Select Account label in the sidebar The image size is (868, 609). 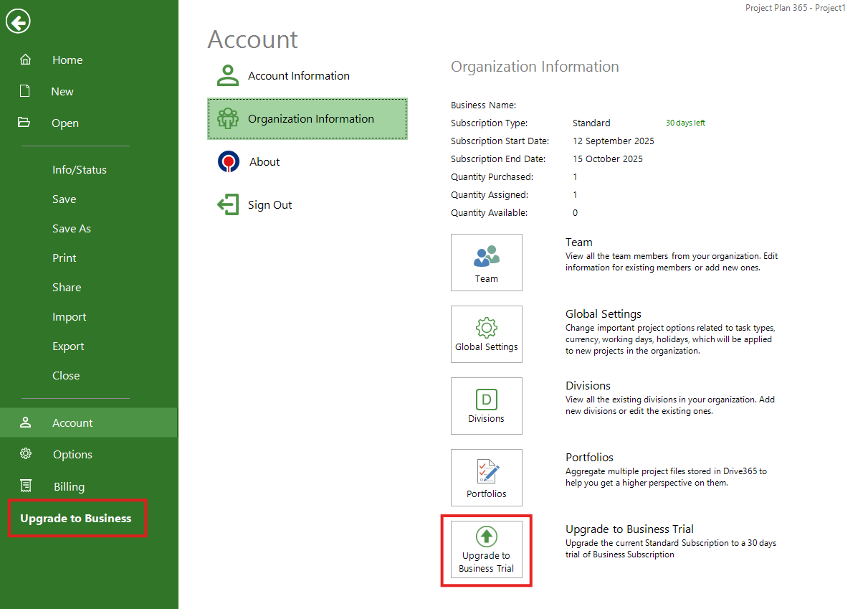[x=72, y=423]
